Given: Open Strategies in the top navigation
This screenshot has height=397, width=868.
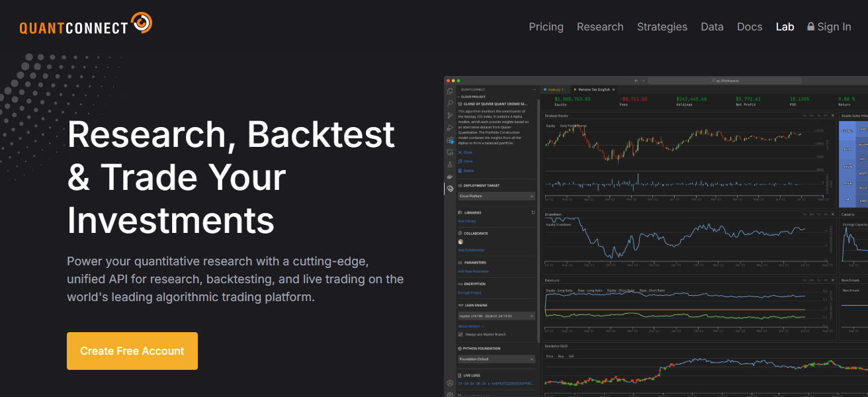Looking at the screenshot, I should pyautogui.click(x=662, y=26).
